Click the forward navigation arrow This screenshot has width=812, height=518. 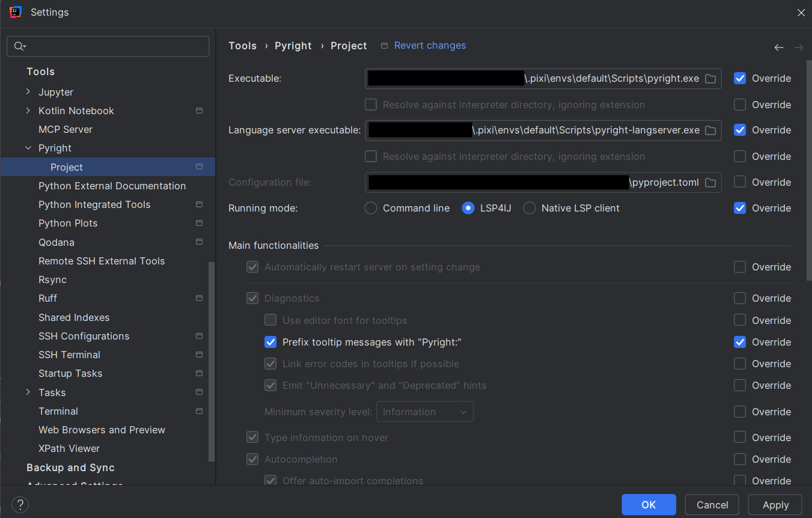(x=799, y=47)
